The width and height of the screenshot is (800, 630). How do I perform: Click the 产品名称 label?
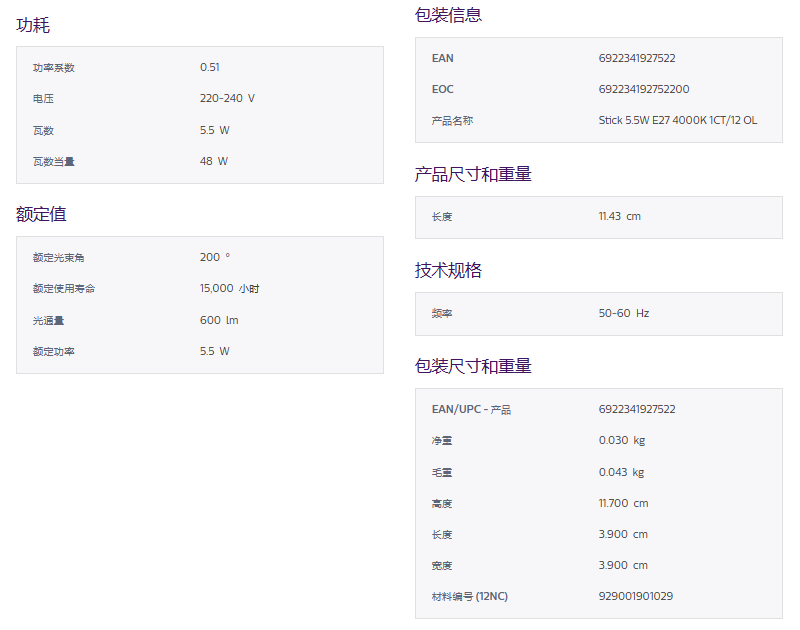click(453, 120)
